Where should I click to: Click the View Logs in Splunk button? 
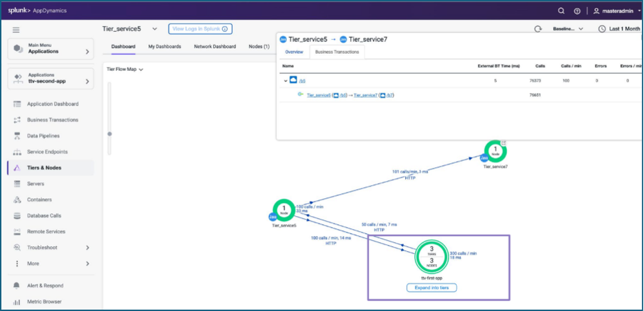(200, 29)
